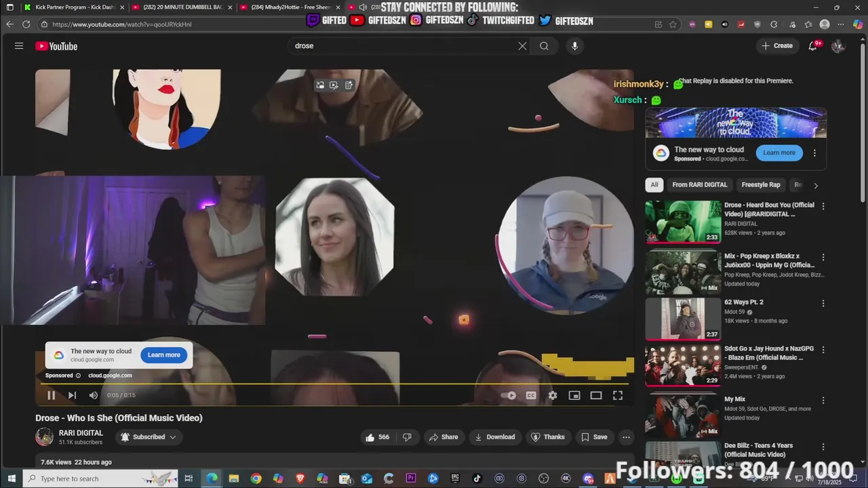Like the video with 566 likes
Viewport: 868px width, 488px height.
pos(377,437)
